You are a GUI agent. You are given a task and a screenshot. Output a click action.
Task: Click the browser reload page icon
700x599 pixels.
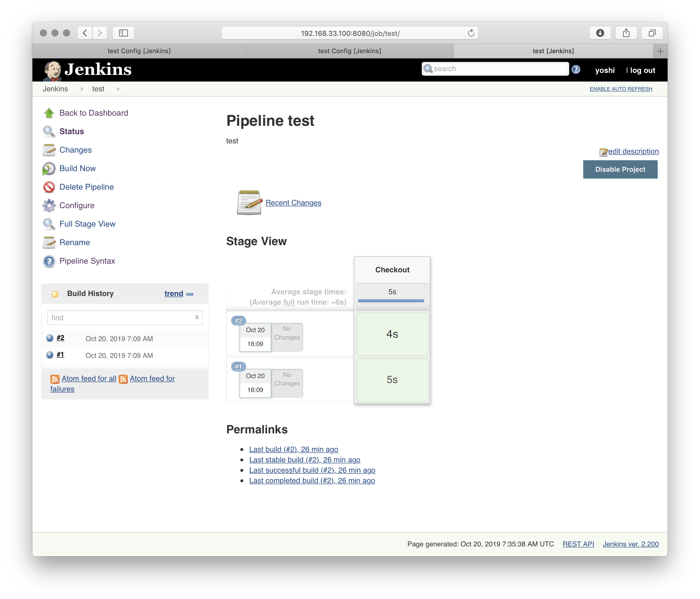tap(471, 33)
